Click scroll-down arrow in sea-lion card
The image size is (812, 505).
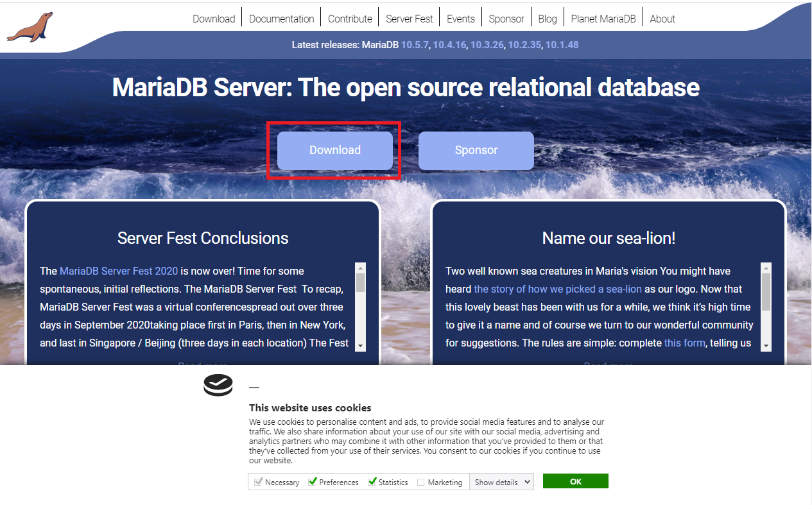click(766, 346)
